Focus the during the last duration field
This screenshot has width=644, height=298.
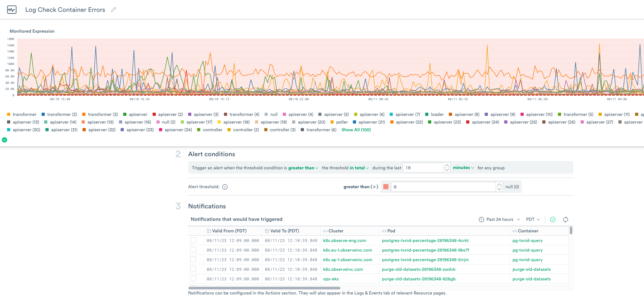click(x=423, y=168)
